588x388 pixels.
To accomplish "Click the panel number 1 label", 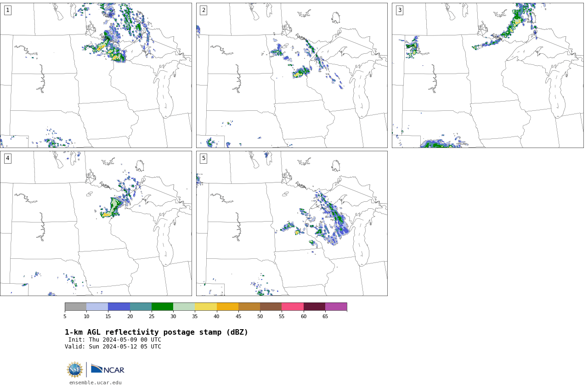I will (7, 10).
